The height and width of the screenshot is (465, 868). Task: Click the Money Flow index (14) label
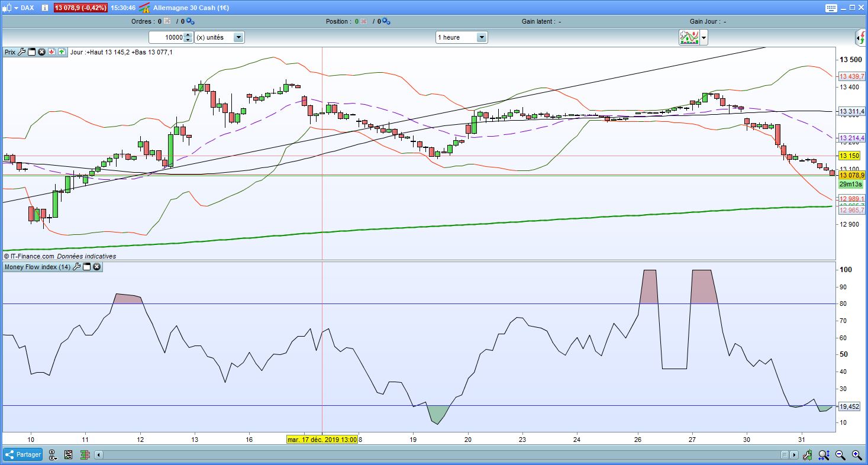tap(37, 267)
